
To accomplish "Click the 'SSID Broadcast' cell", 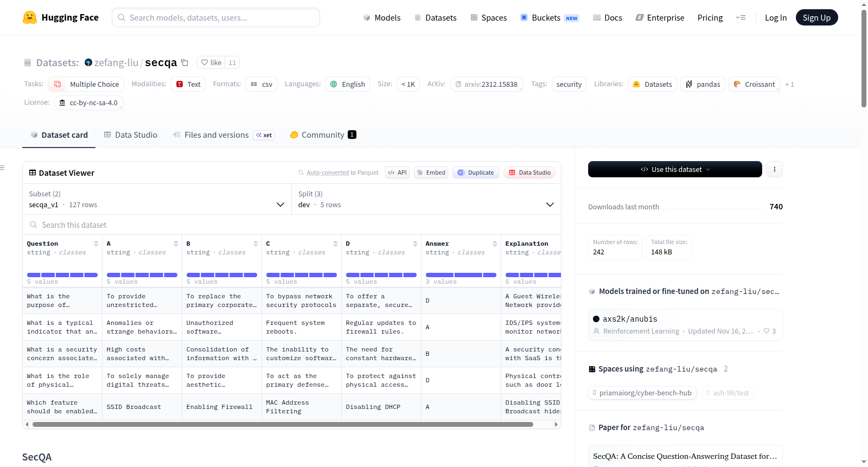I will [x=142, y=407].
